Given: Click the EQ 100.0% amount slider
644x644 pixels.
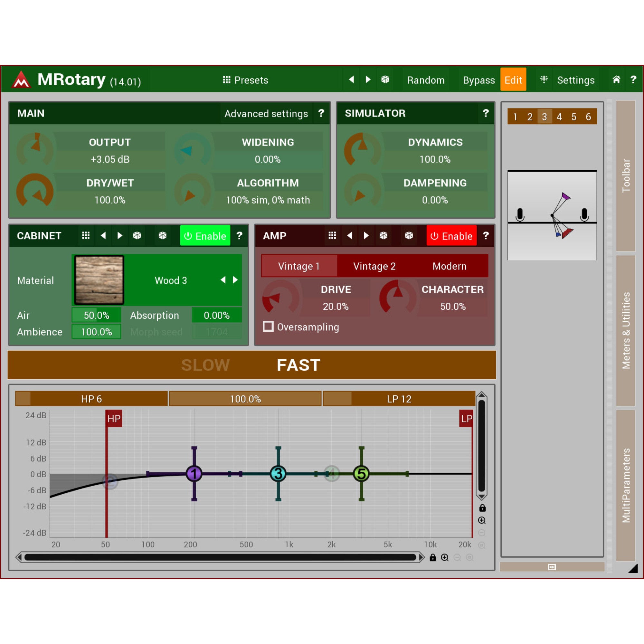Looking at the screenshot, I should coord(245,399).
